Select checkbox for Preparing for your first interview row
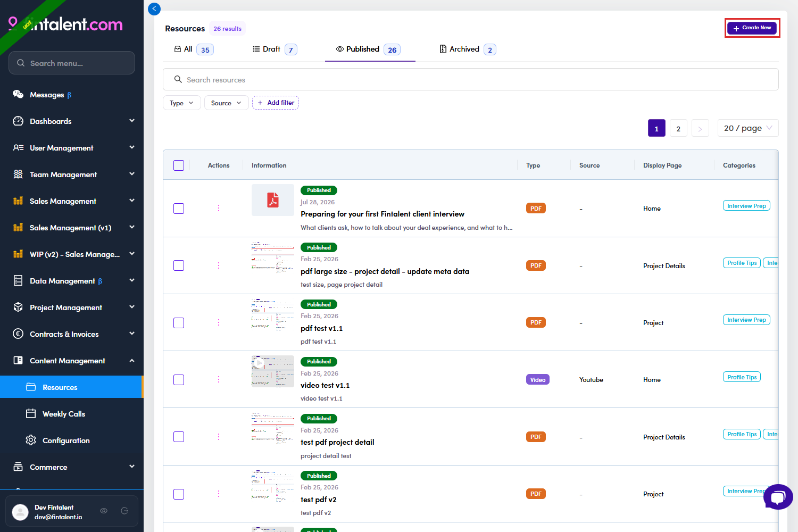 pos(179,209)
